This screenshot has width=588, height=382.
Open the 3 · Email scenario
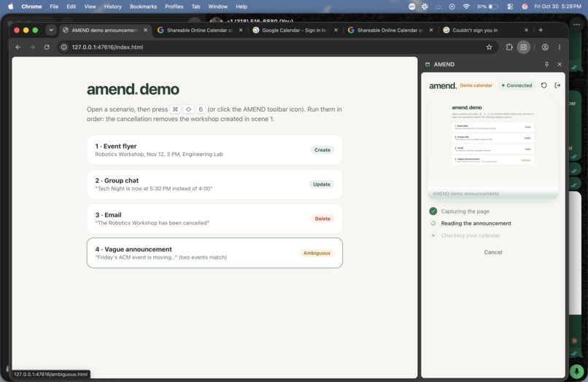click(x=214, y=219)
